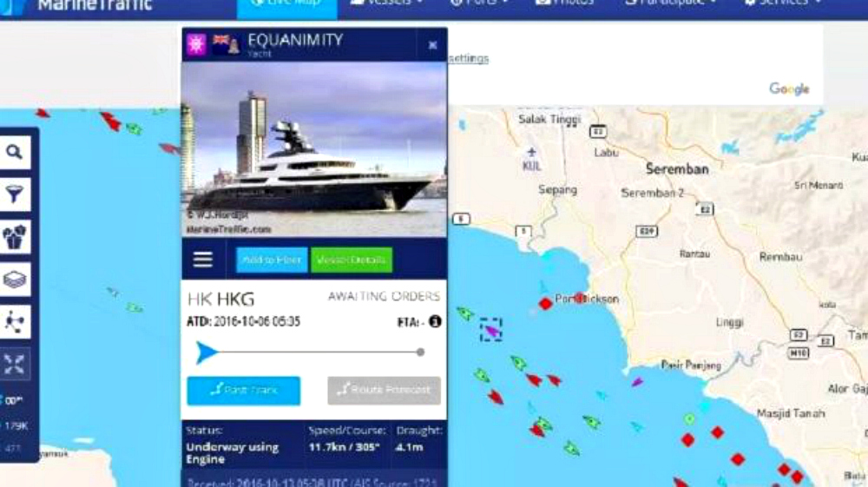Open the Photos menu item
The width and height of the screenshot is (868, 487).
564,4
